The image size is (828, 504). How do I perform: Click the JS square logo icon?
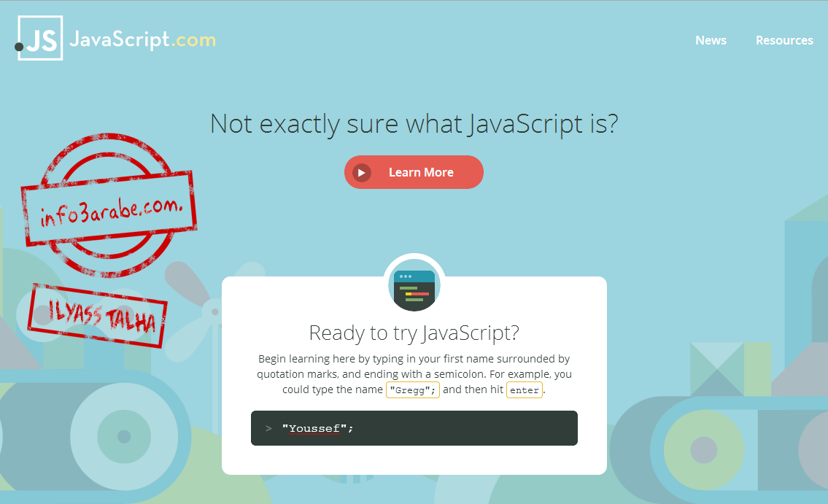39,38
